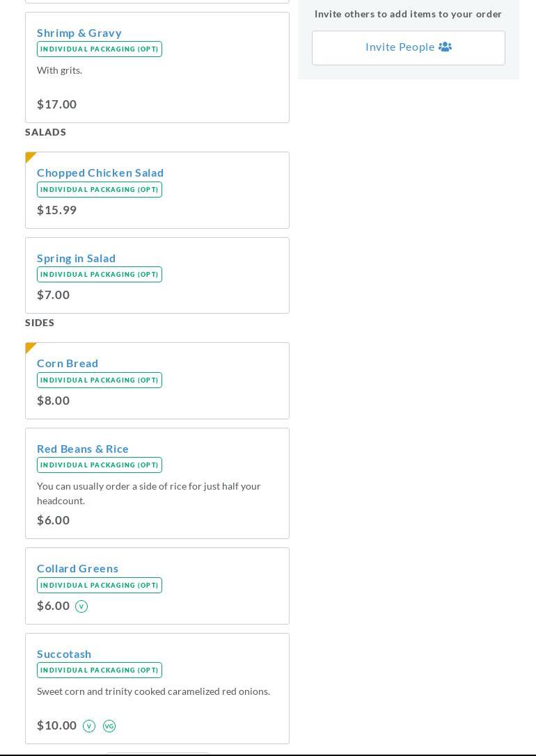This screenshot has height=756, width=536.
Task: Click the vegetarian V icon on Succotash
Action: 89,726
